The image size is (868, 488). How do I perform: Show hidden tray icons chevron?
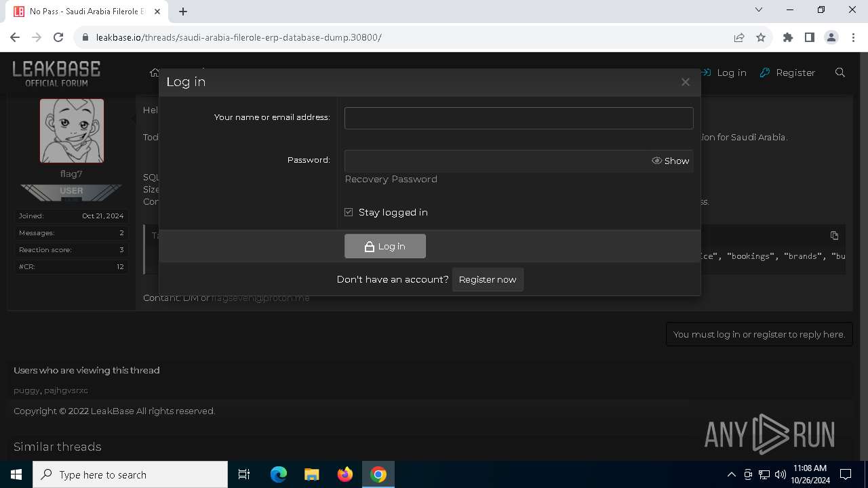pos(731,474)
